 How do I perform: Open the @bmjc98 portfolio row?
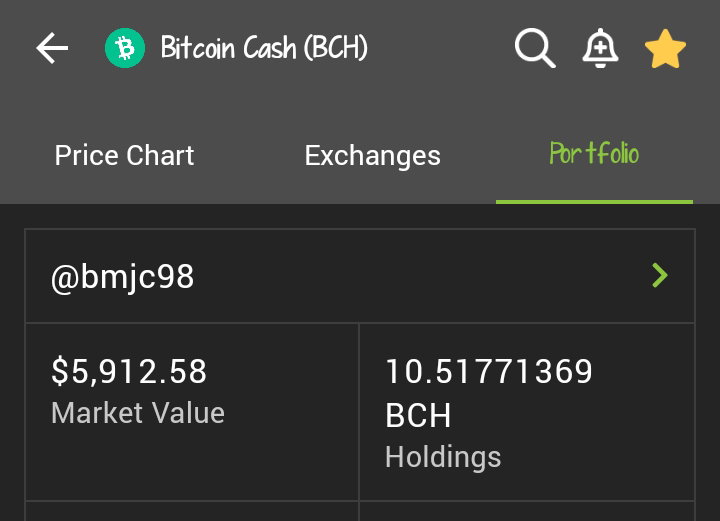[360, 276]
